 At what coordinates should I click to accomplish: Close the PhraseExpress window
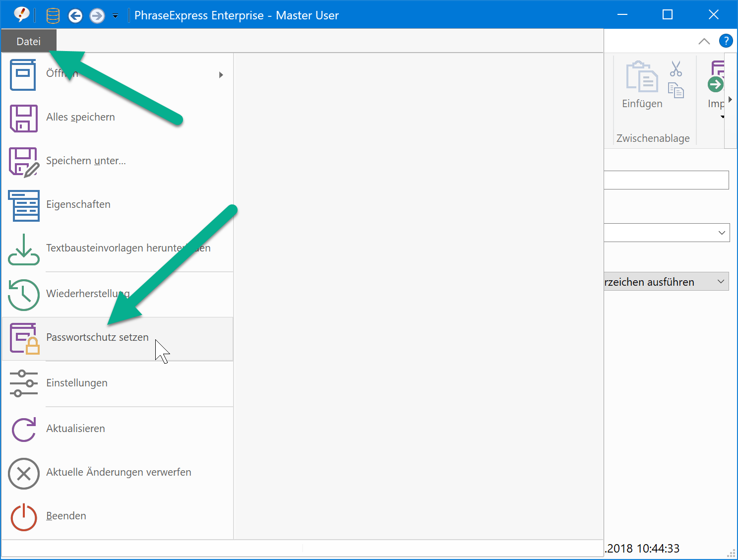(713, 15)
